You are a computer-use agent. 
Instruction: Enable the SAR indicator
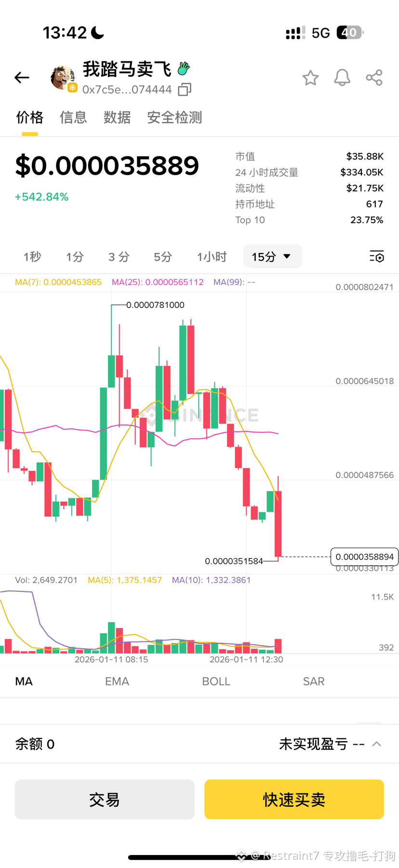(314, 681)
